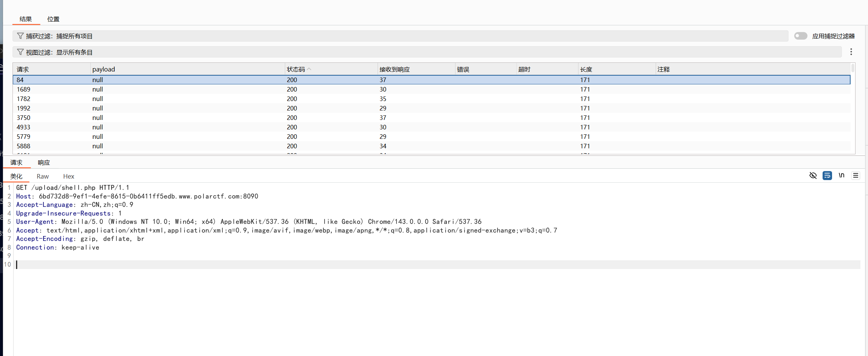Select request row 5888
This screenshot has width=868, height=356.
point(431,146)
